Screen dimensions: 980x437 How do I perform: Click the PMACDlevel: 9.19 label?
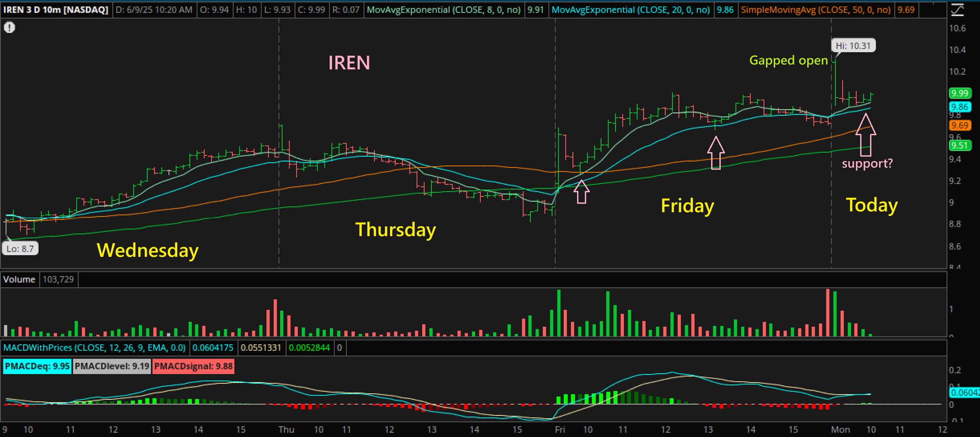(112, 366)
